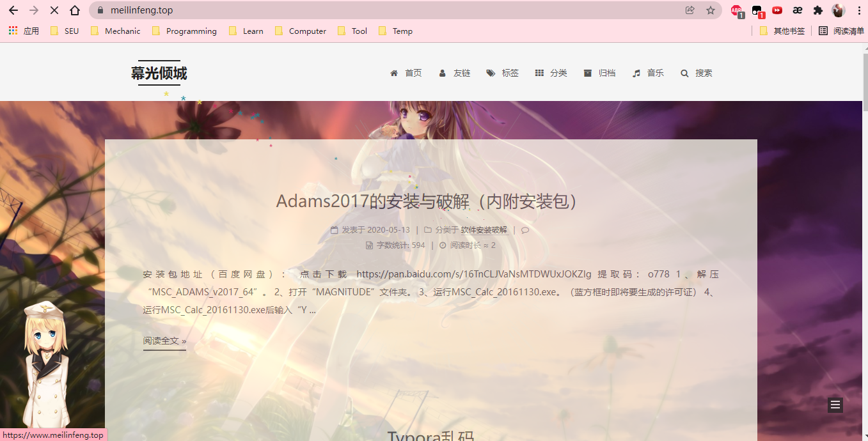This screenshot has width=868, height=441.
Task: Open the 分类 categories menu item
Action: [x=551, y=73]
